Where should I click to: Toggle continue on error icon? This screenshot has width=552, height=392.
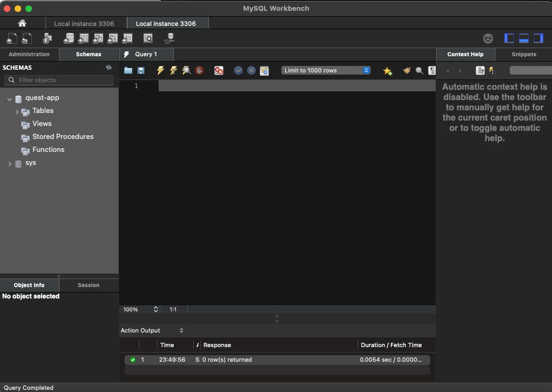point(219,70)
